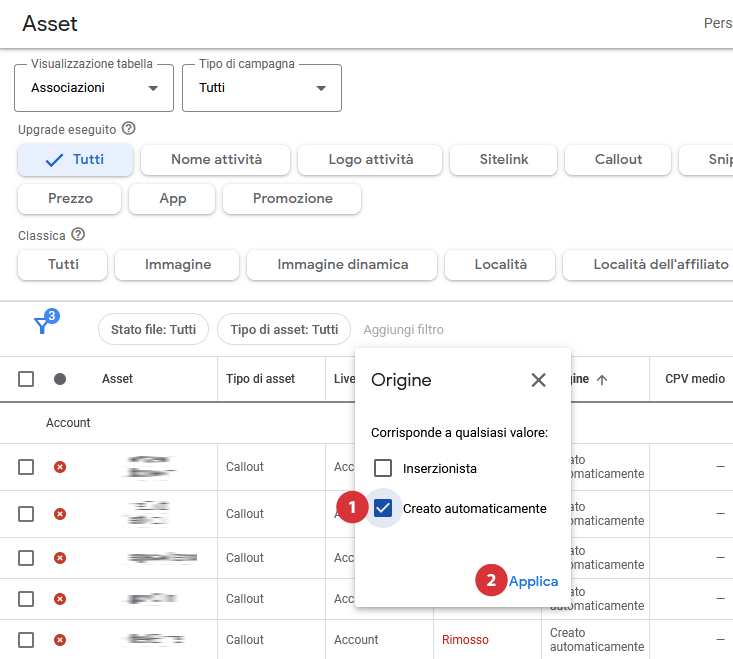Click the Creato automaticamente cell in last row
Image resolution: width=733 pixels, height=659 pixels.
[596, 640]
